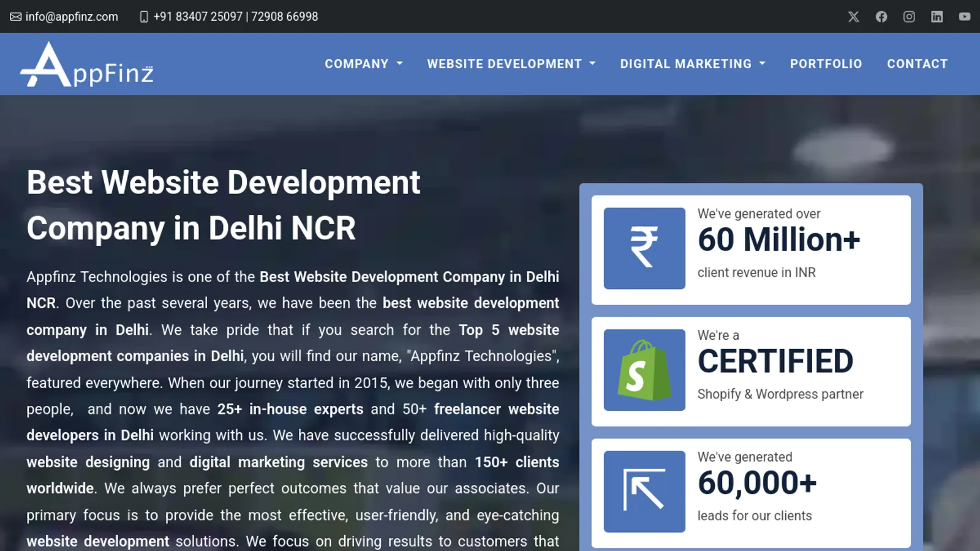Click 'client revenue in INR' text
Screen dimensions: 980x551
(756, 272)
